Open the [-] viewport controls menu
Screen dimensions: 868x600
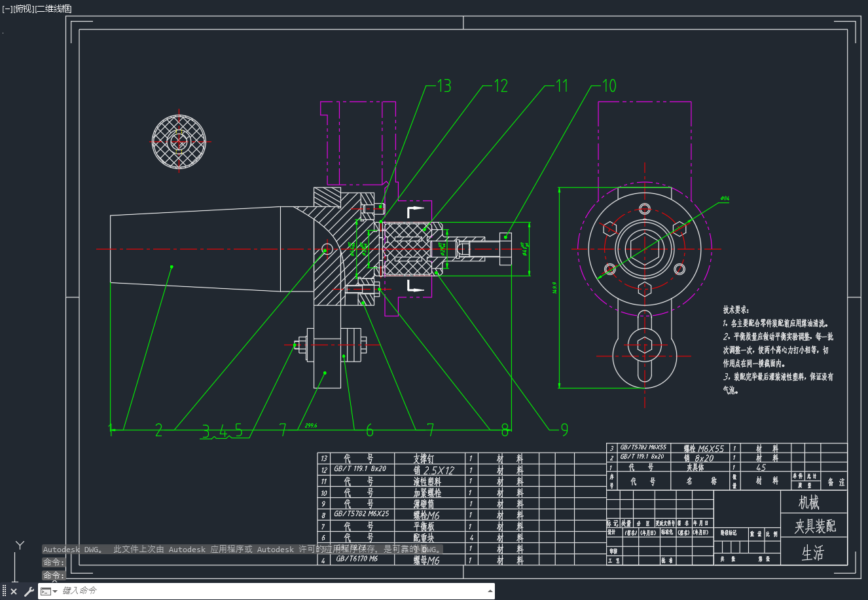7,9
